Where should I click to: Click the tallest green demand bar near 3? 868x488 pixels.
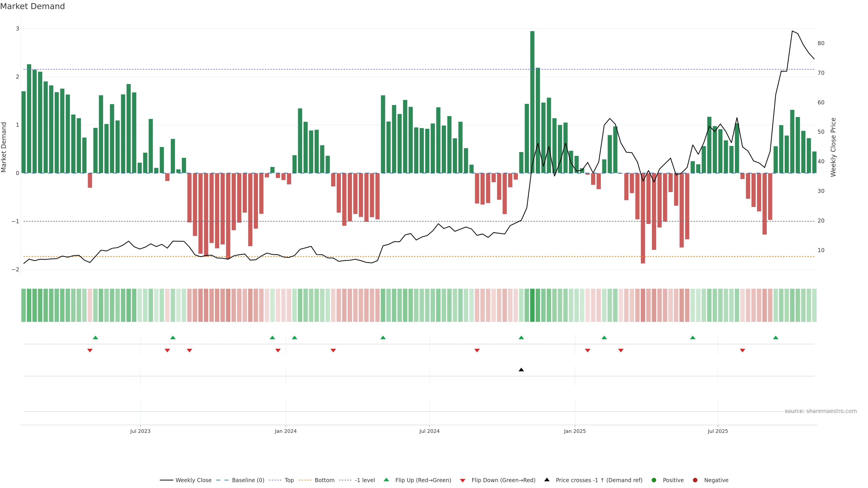pos(532,101)
